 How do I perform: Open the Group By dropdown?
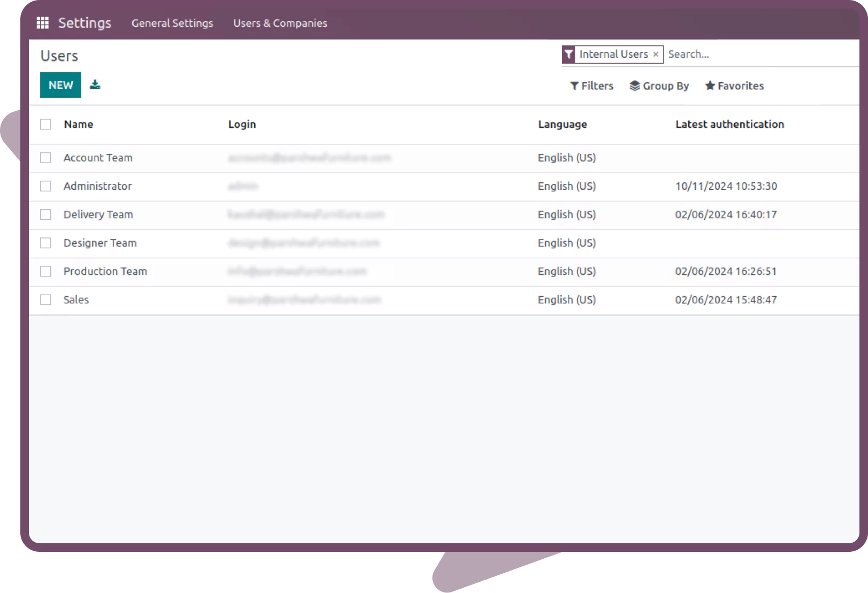[659, 86]
